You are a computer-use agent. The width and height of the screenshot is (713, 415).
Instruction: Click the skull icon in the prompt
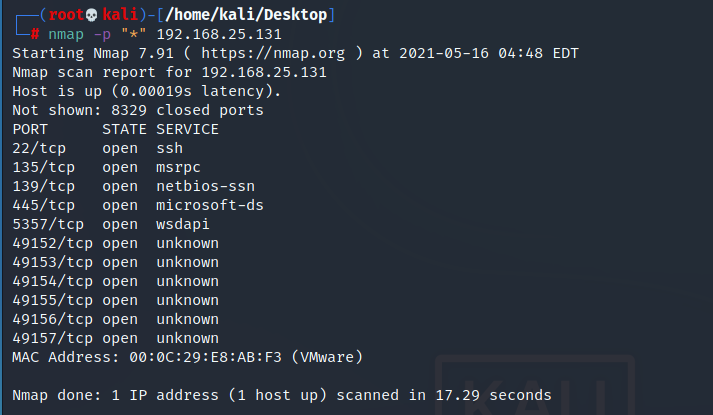click(91, 15)
